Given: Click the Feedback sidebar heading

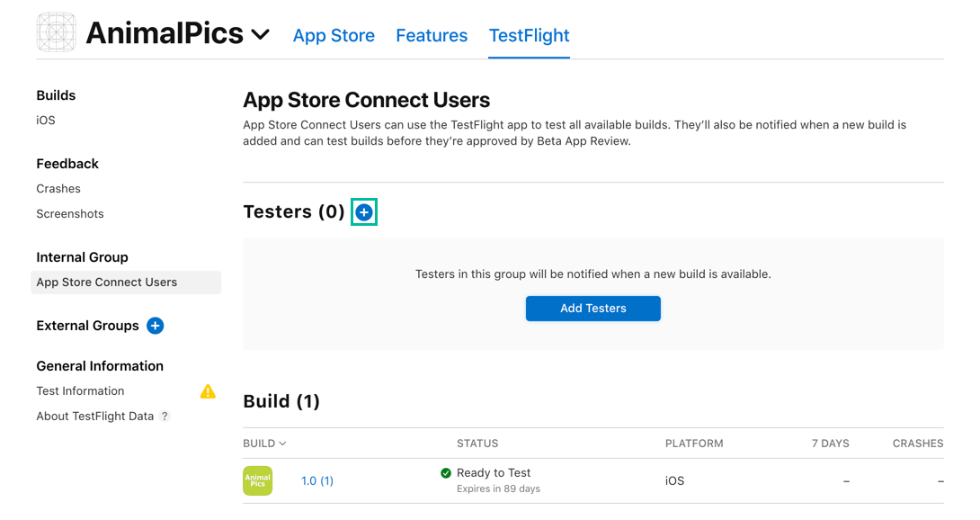Looking at the screenshot, I should (67, 164).
